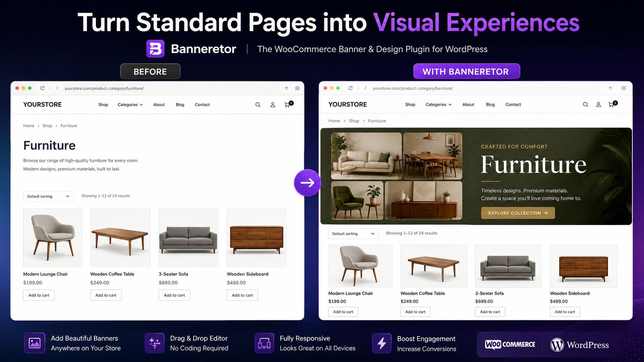Image resolution: width=644 pixels, height=362 pixels.
Task: Click the Banneretor logo icon
Action: (155, 49)
